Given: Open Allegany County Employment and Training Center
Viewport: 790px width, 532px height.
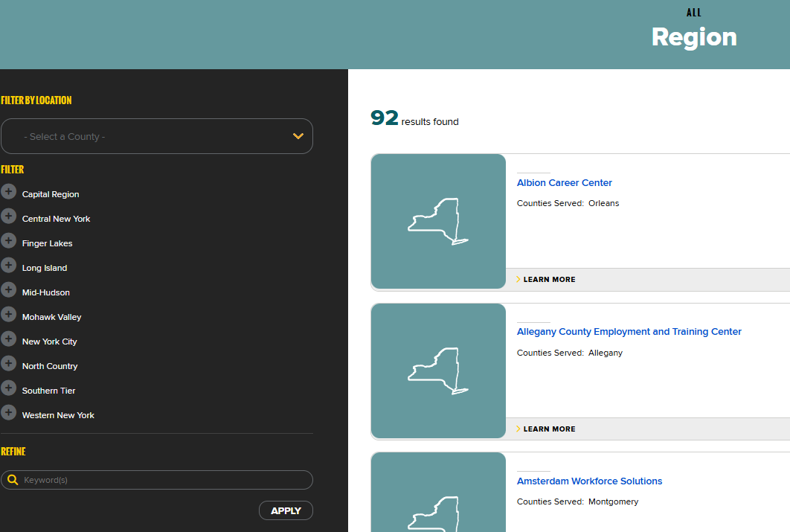Looking at the screenshot, I should coord(629,332).
